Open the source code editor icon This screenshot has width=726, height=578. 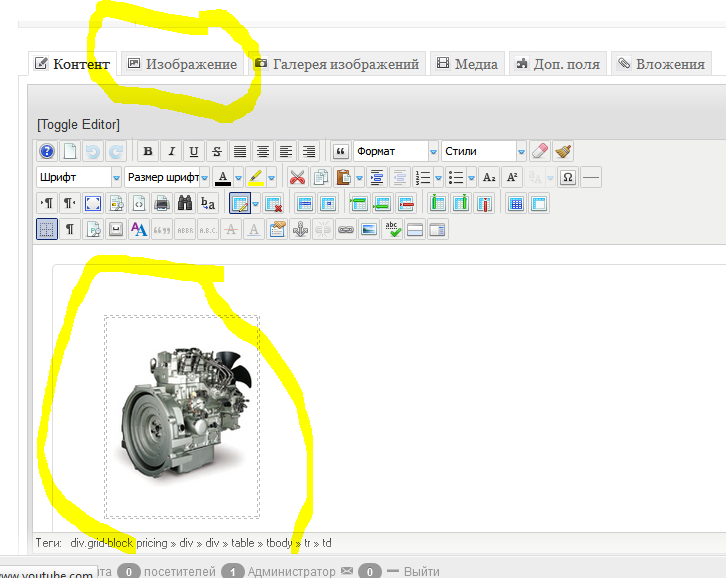(x=139, y=203)
